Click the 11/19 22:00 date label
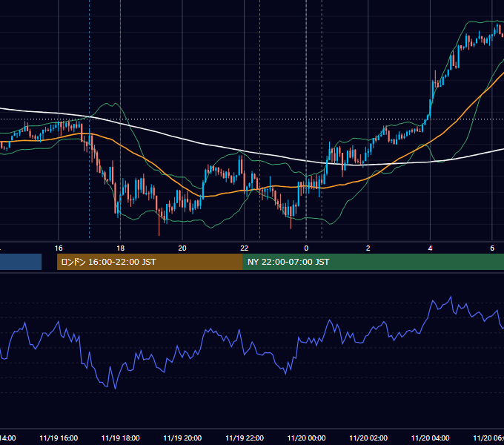 (x=245, y=438)
